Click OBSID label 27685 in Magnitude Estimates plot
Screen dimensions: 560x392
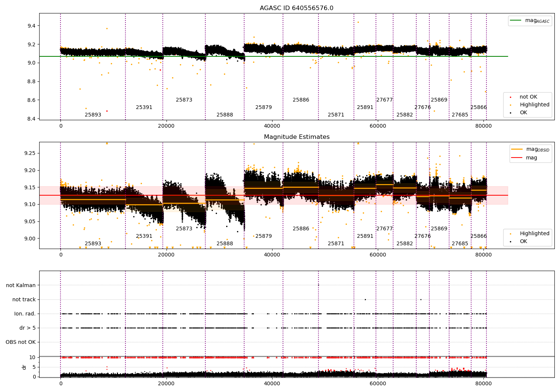click(460, 244)
